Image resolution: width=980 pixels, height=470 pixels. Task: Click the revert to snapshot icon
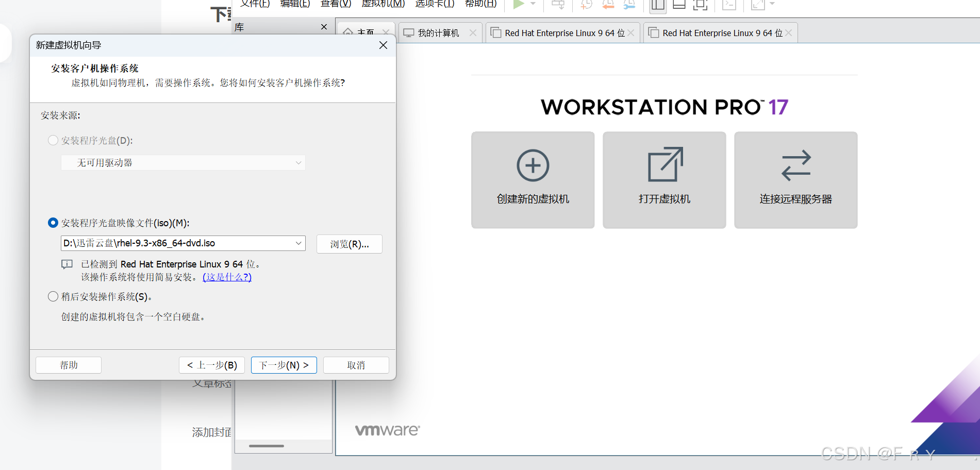pyautogui.click(x=608, y=5)
